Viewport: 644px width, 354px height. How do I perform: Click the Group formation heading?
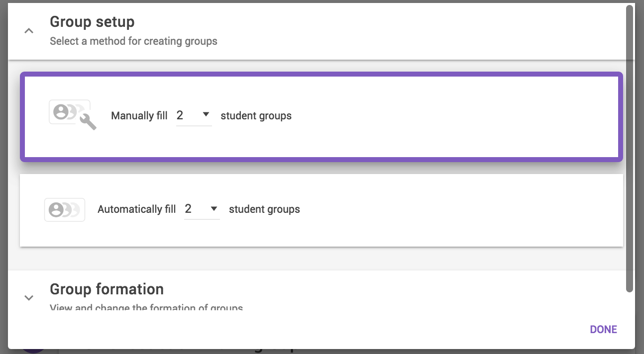107,289
